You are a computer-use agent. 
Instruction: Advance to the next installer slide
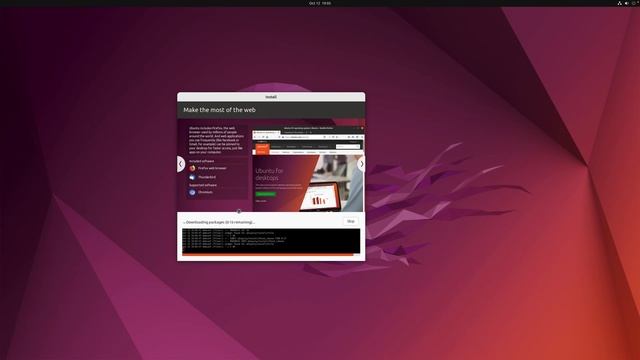tap(361, 164)
